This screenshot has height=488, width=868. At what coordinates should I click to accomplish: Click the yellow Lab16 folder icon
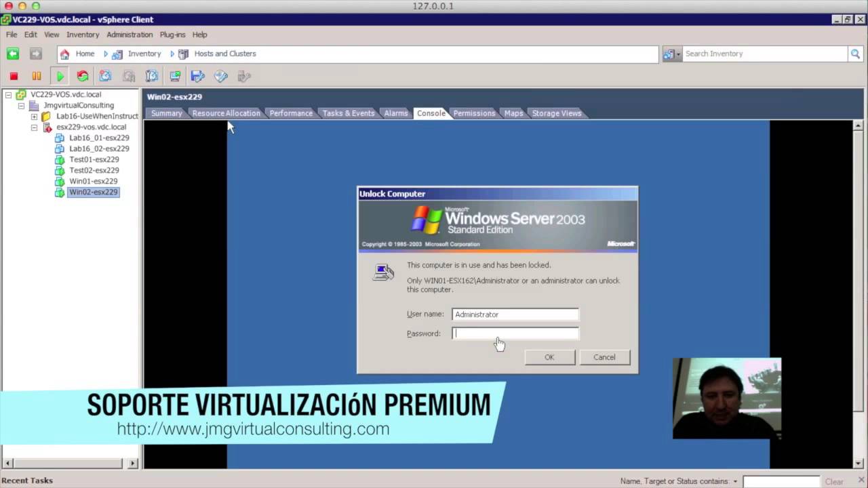(x=46, y=117)
